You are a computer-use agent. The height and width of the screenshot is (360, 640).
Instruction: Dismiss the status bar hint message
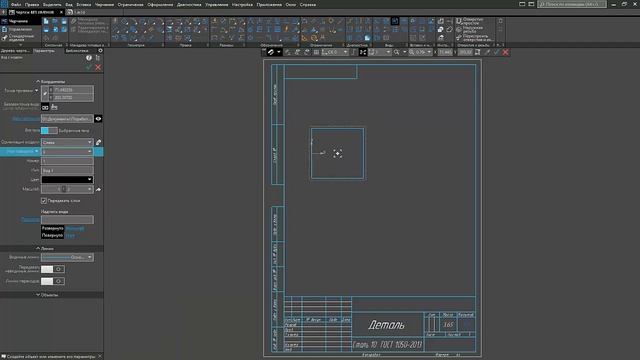coord(100,356)
